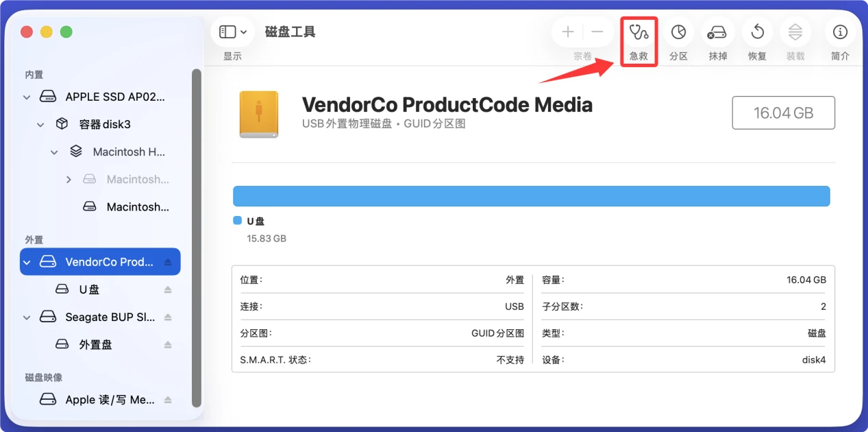Click the container cube icon beside 容器 disk3
868x432 pixels.
click(62, 124)
